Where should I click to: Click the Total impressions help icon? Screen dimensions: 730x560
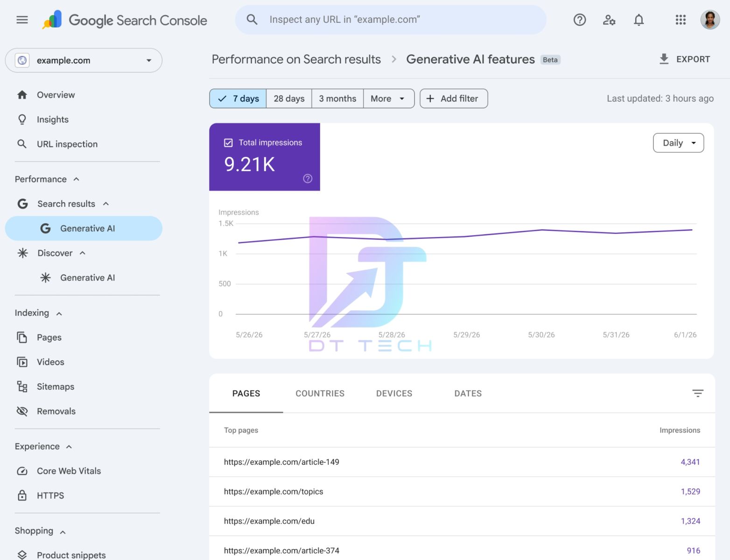(x=308, y=178)
